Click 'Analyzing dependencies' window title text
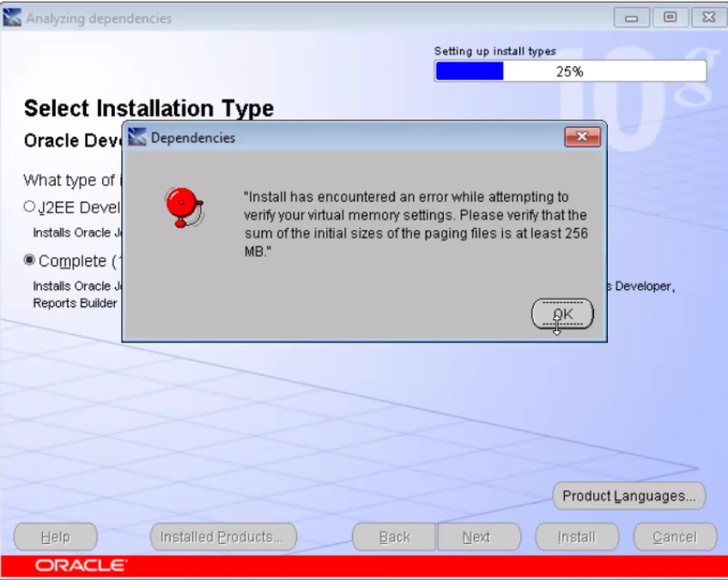This screenshot has width=728, height=580. pyautogui.click(x=99, y=19)
